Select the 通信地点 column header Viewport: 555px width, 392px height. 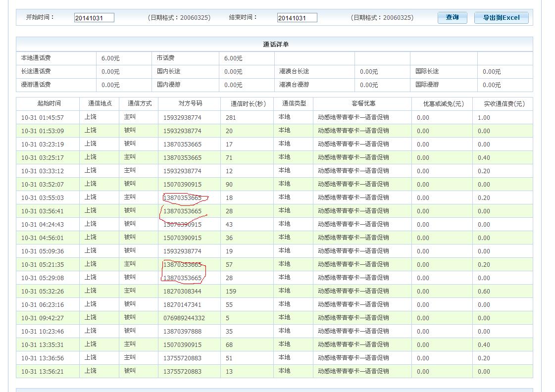[x=100, y=103]
